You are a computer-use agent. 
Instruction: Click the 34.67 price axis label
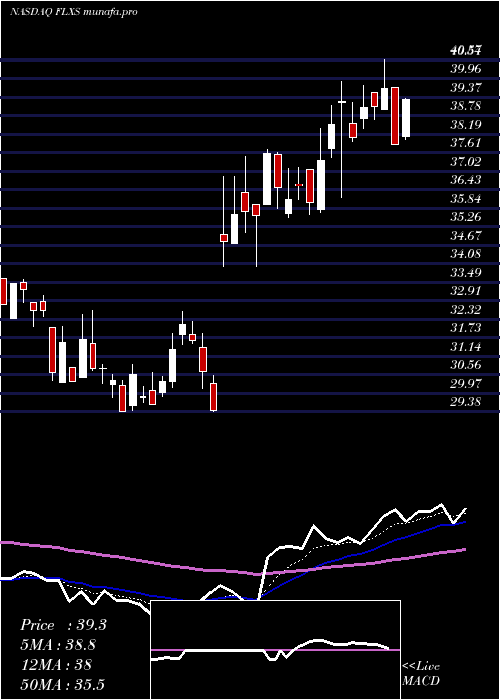[x=466, y=235]
